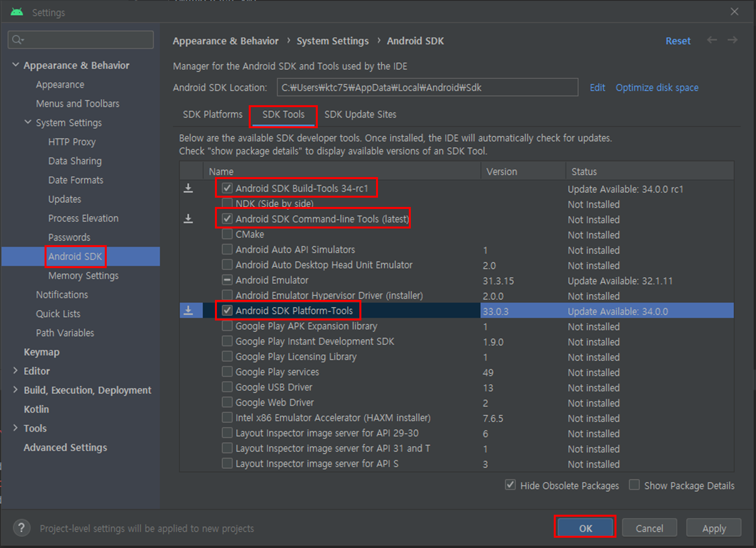The image size is (756, 548).
Task: Go back with the left arrow icon
Action: [x=712, y=40]
